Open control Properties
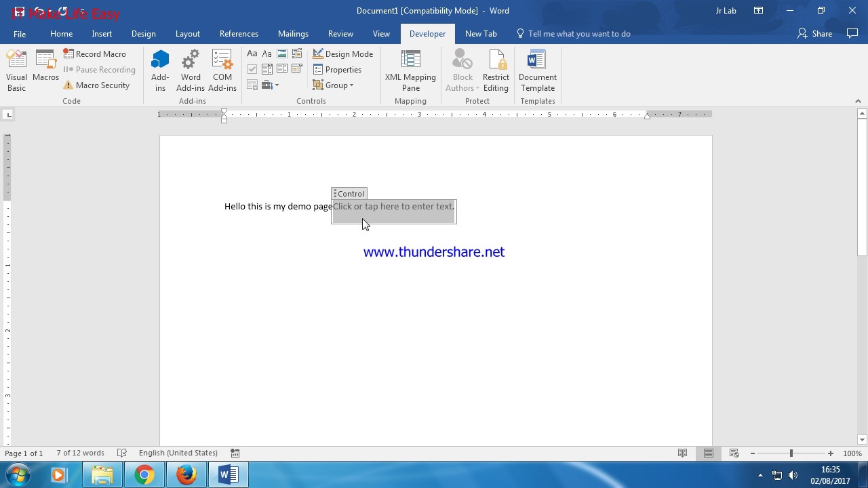The height and width of the screenshot is (488, 868). (x=337, y=70)
